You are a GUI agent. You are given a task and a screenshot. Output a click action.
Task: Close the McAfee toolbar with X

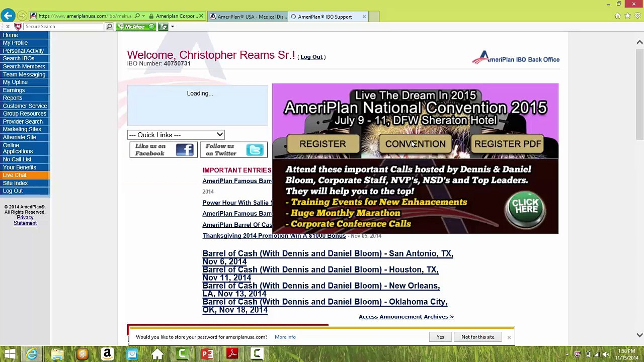[x=8, y=27]
